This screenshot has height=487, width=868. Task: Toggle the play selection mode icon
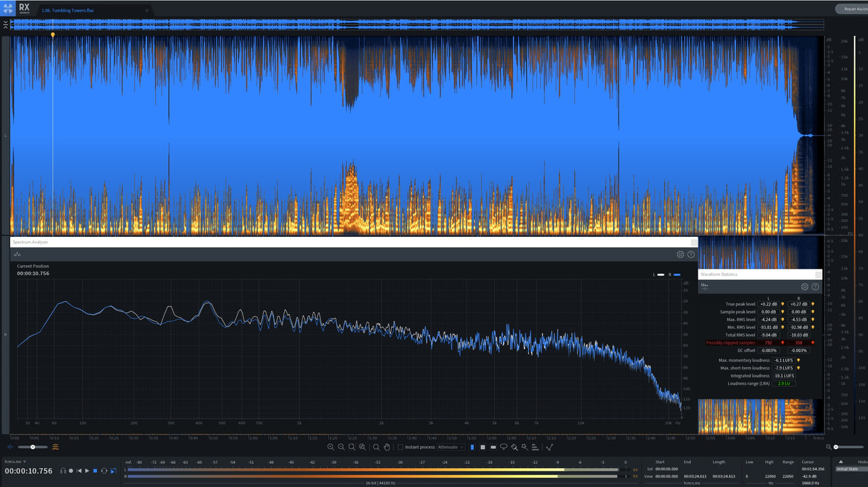tap(113, 471)
